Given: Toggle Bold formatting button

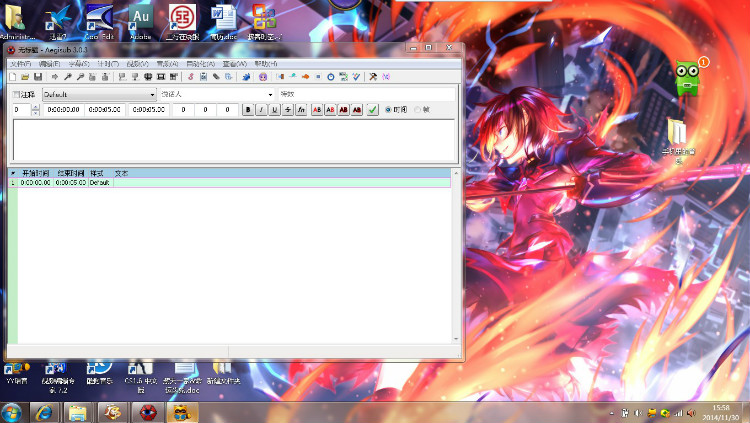Looking at the screenshot, I should click(x=248, y=110).
